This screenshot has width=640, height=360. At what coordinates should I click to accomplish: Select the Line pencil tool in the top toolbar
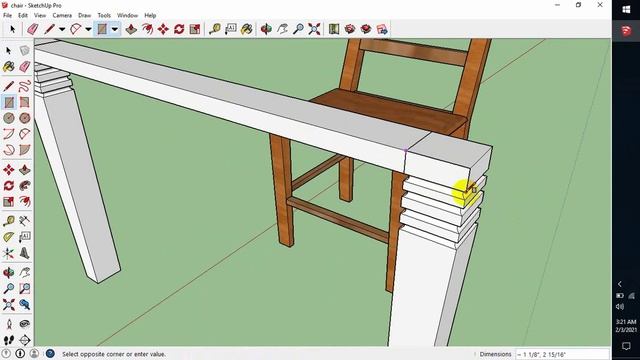tap(50, 29)
